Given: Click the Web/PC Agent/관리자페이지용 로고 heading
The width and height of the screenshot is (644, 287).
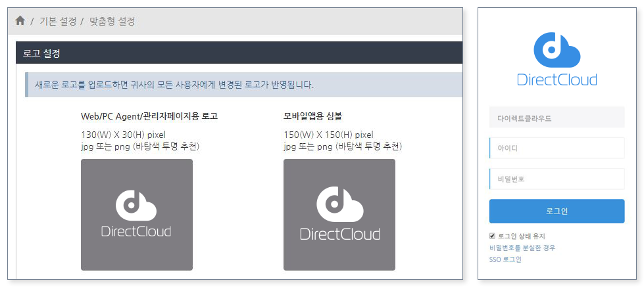Looking at the screenshot, I should tap(149, 116).
